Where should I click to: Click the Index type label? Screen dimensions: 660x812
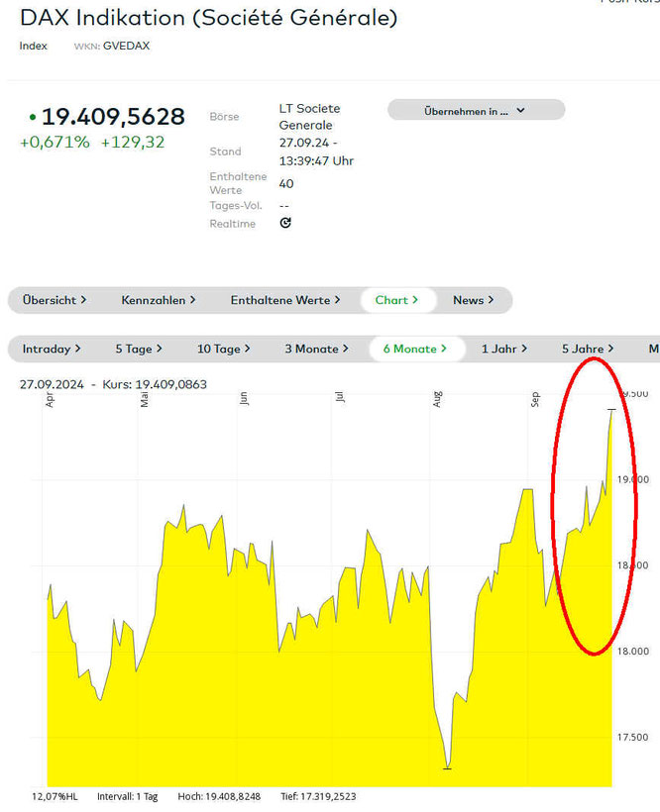click(x=33, y=46)
